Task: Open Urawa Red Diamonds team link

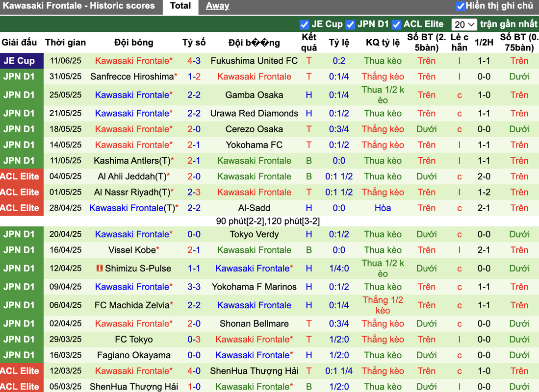Action: pos(254,113)
